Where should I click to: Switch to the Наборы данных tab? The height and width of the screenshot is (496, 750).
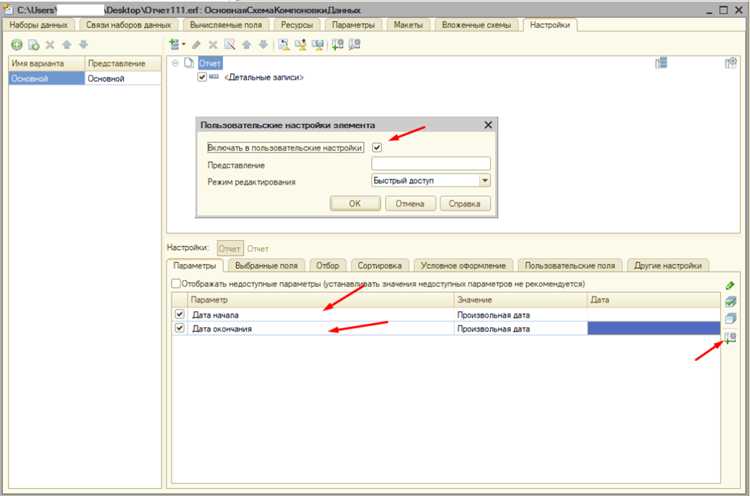pyautogui.click(x=38, y=25)
